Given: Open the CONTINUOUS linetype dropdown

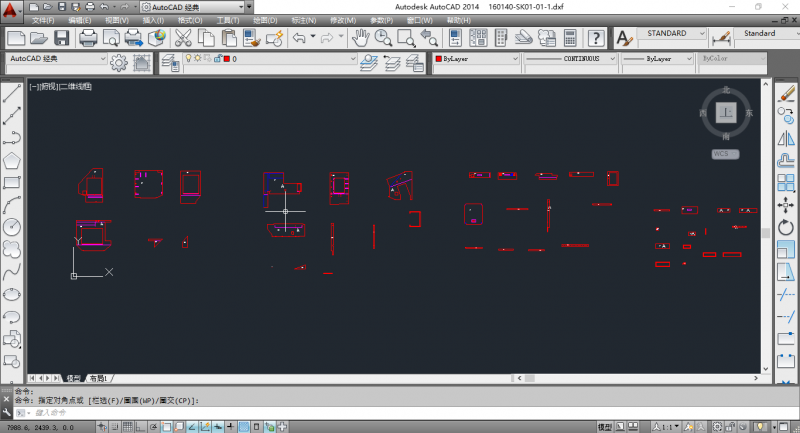Looking at the screenshot, I should [x=567, y=60].
